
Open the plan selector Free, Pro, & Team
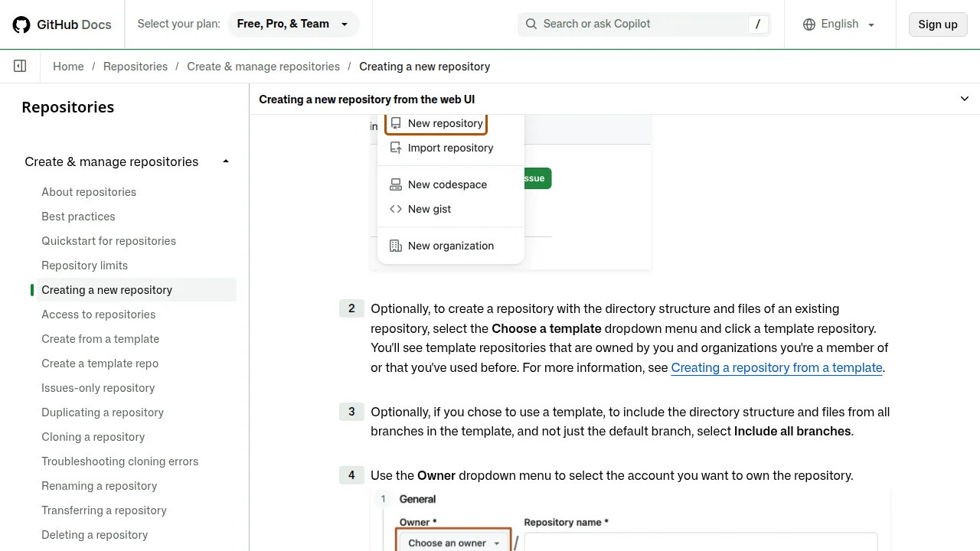point(292,24)
